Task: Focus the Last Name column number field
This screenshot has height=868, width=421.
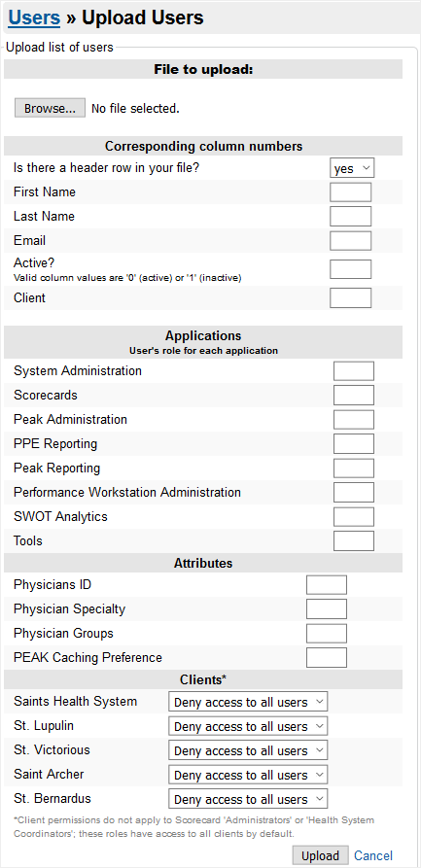Action: click(351, 217)
